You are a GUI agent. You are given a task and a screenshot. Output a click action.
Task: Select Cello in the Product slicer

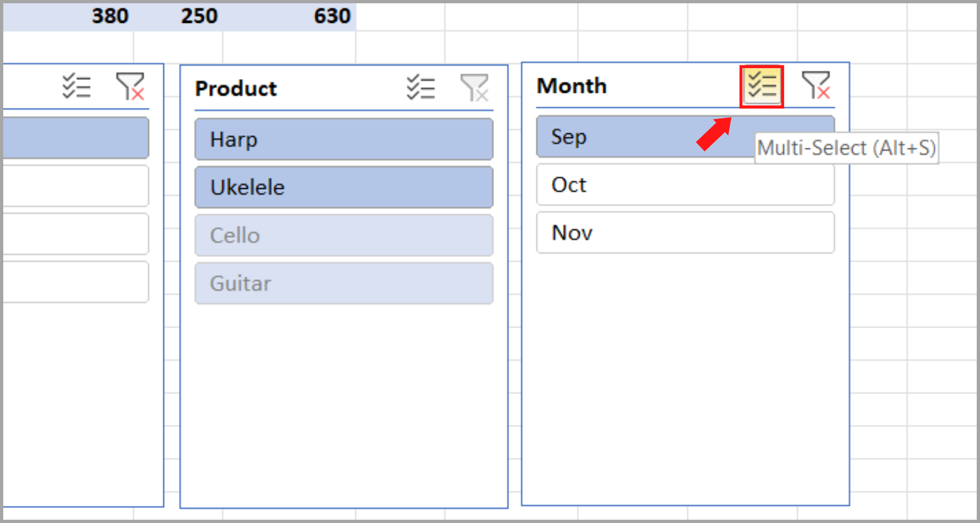(344, 235)
